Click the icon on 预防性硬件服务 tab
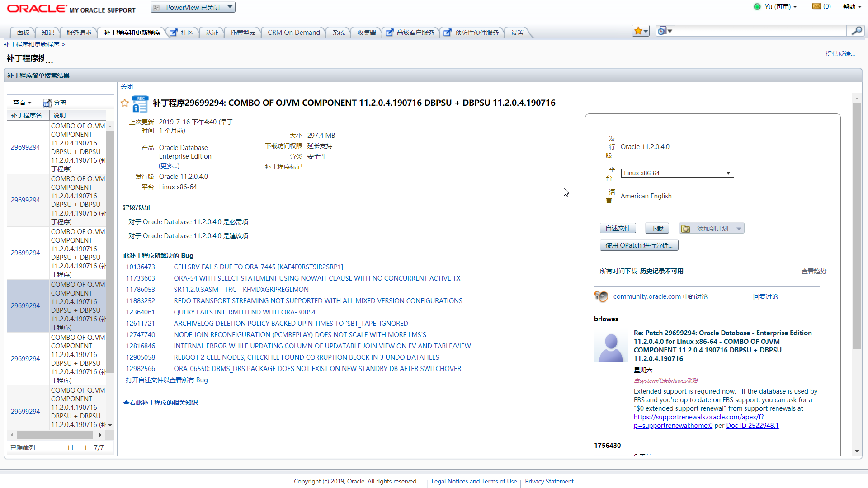The height and width of the screenshot is (488, 868). tap(447, 32)
